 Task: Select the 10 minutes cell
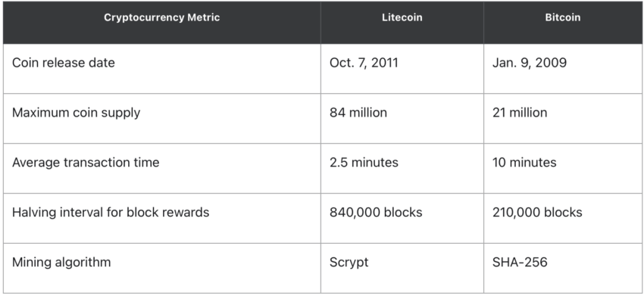point(524,162)
